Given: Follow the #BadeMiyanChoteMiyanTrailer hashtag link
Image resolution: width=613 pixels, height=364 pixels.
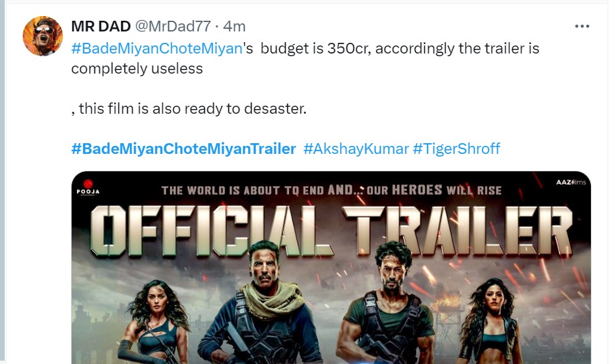Looking at the screenshot, I should click(x=183, y=149).
